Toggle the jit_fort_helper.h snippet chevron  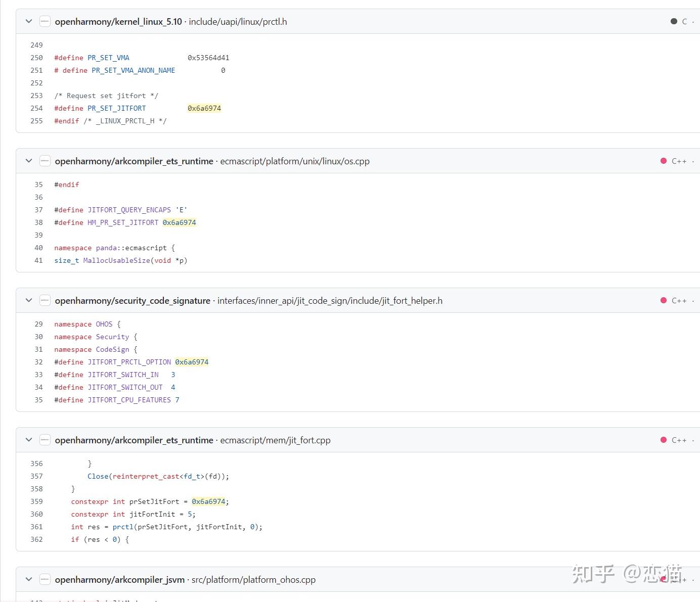click(29, 300)
